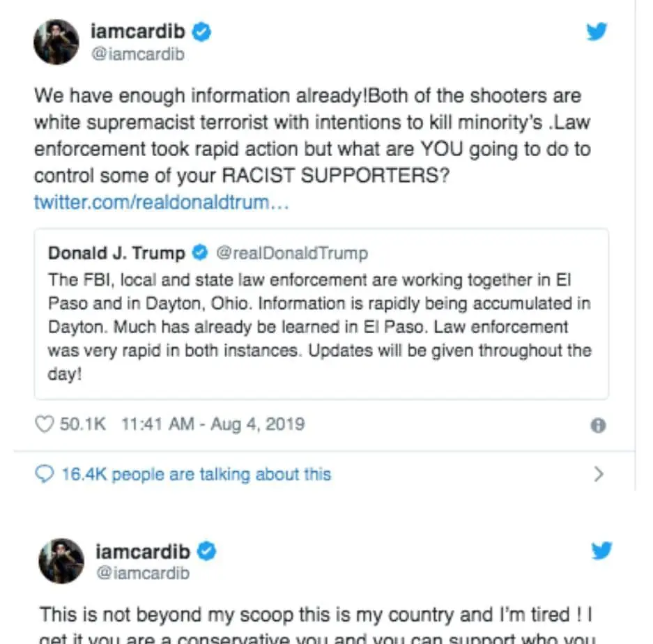Open second tweet's iamcardib profile avatar

[x=61, y=560]
